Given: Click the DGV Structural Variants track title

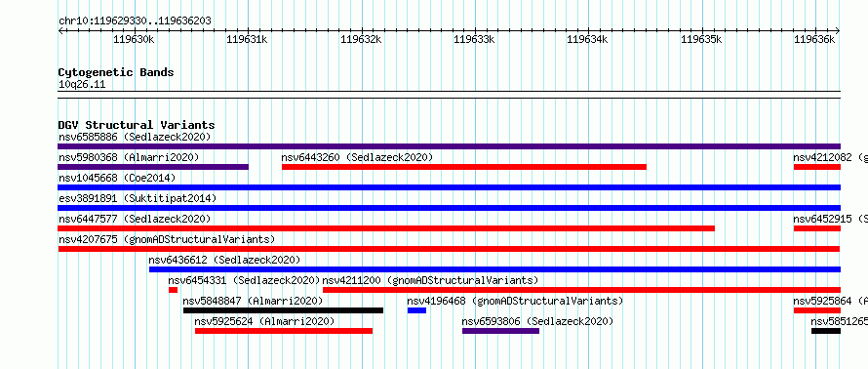Looking at the screenshot, I should pyautogui.click(x=137, y=125).
